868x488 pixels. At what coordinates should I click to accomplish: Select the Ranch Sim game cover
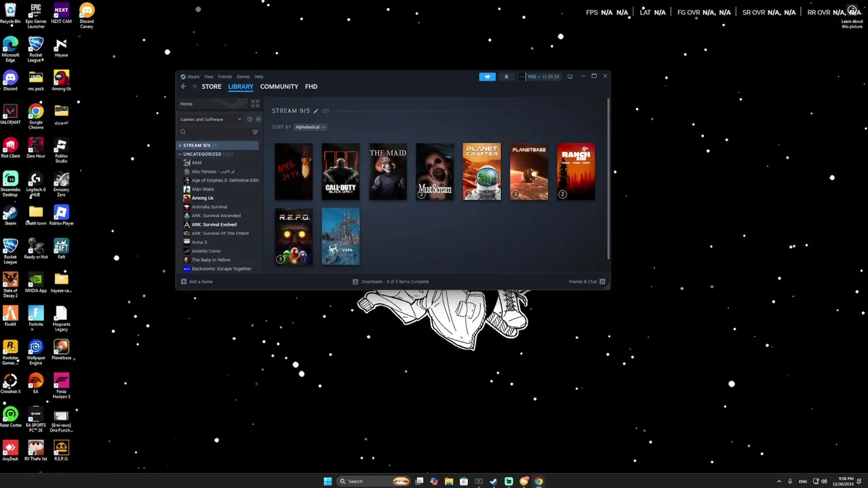click(x=576, y=171)
